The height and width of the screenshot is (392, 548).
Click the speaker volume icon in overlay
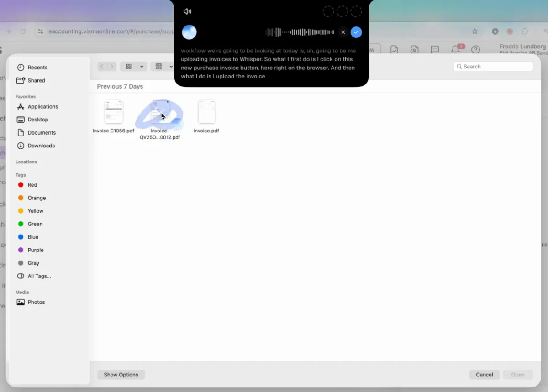tap(187, 11)
